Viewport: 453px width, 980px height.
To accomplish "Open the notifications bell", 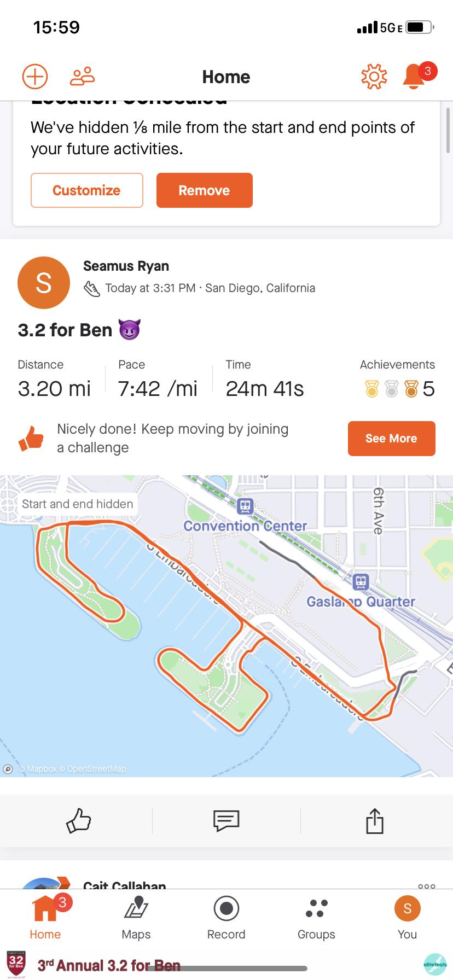I will tap(414, 77).
